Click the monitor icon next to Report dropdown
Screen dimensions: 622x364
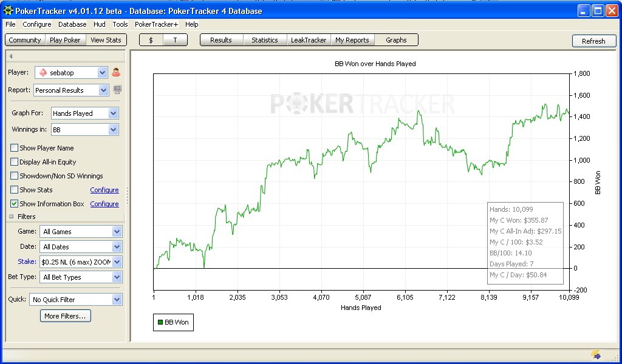(117, 90)
